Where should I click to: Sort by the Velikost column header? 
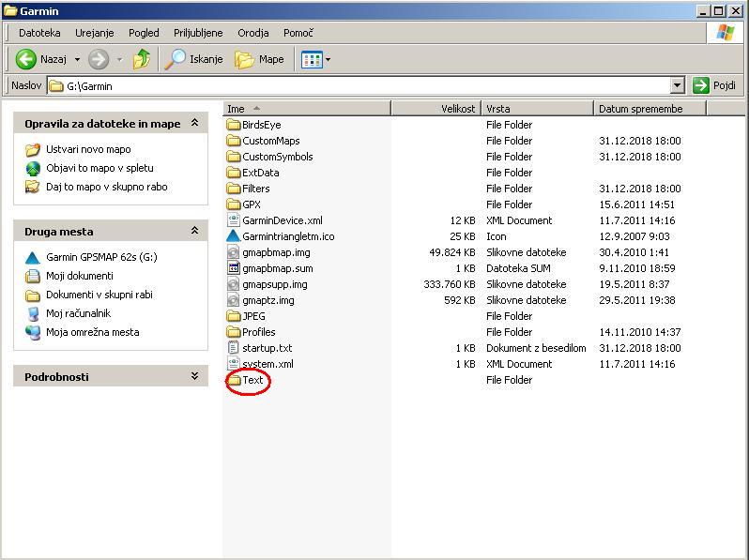tap(436, 109)
